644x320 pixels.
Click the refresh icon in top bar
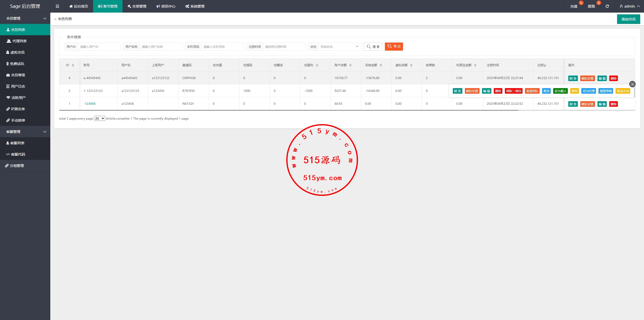[607, 6]
